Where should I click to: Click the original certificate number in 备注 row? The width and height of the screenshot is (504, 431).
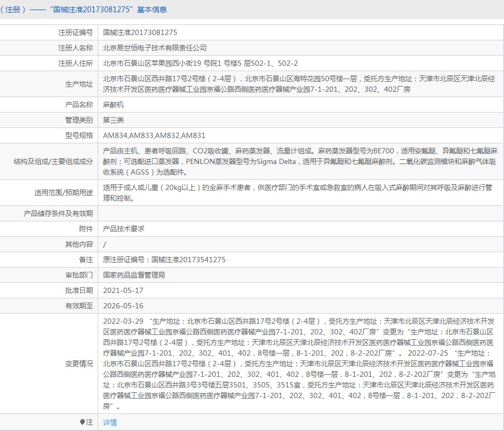tap(164, 260)
